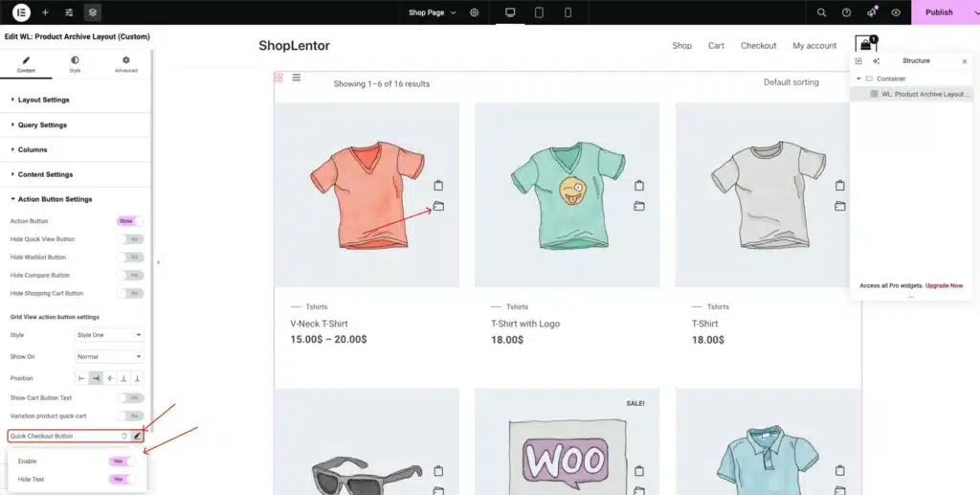Screen dimensions: 980x495
Task: Click the AI sparkle icon in Structure panel
Action: (876, 61)
